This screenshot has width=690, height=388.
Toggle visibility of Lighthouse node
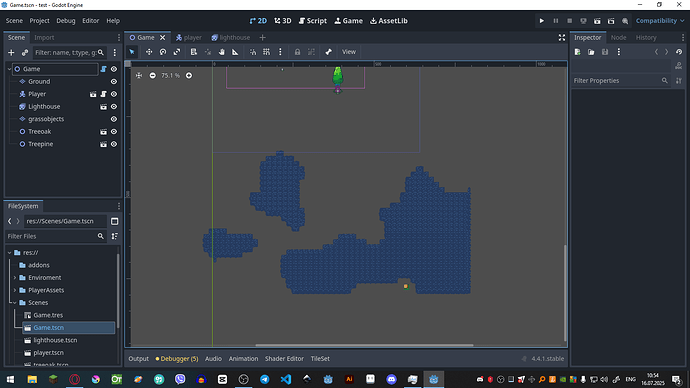point(114,106)
